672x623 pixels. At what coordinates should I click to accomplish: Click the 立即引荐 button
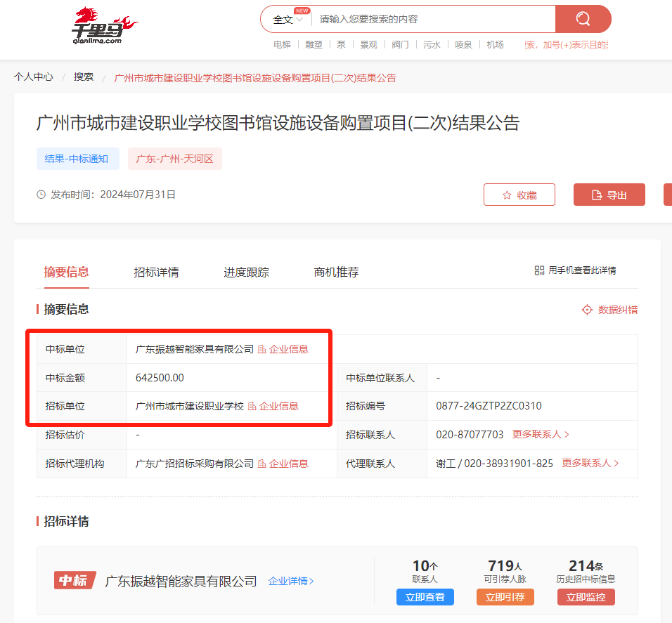[505, 597]
